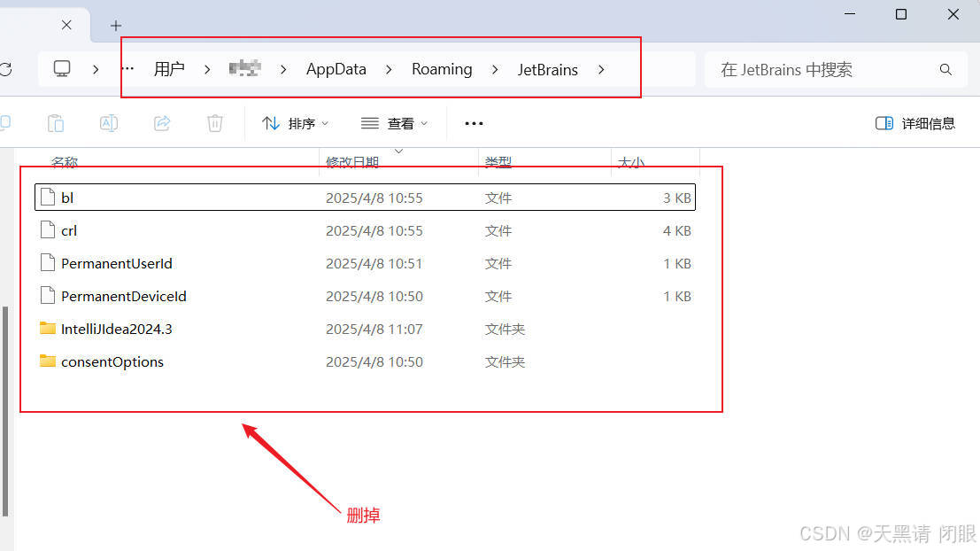Open the 查看 view options dropdown
Viewport: 980px width, 551px height.
395,123
